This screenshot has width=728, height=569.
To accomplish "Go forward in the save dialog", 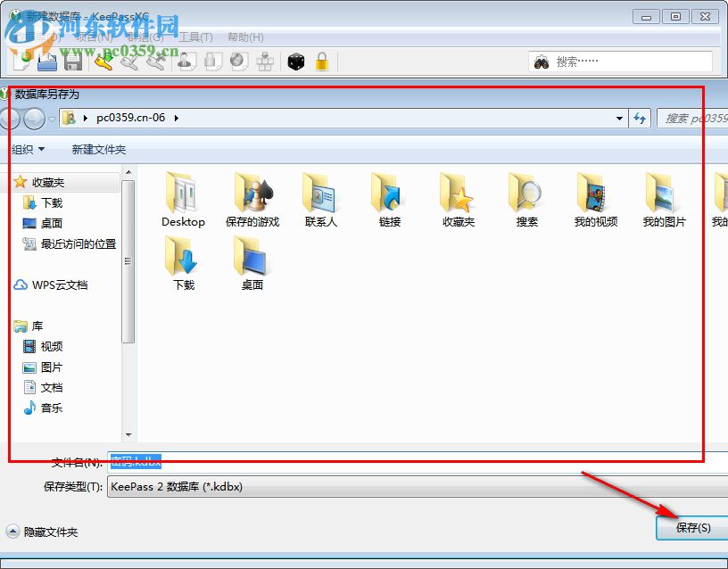I will click(x=34, y=119).
